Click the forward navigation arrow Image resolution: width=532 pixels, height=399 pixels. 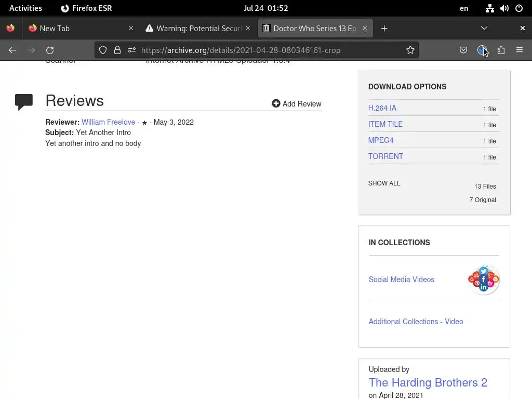(31, 50)
